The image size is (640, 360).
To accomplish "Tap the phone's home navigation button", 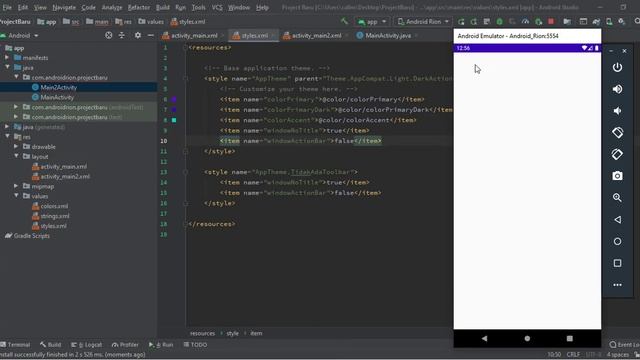I will coord(527,338).
